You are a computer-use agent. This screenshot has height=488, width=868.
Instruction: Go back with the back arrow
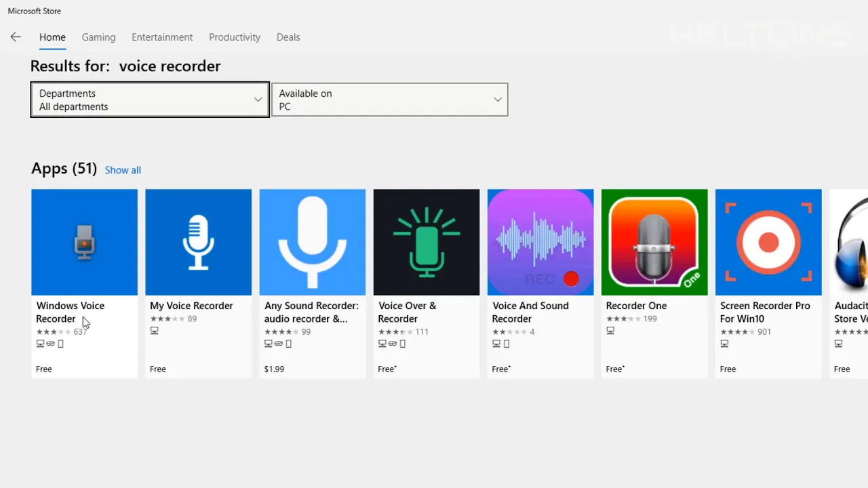tap(16, 37)
